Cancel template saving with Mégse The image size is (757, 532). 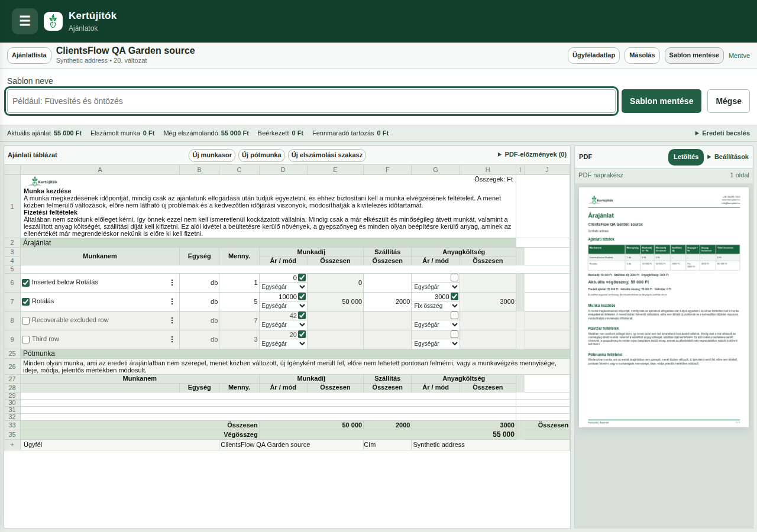pyautogui.click(x=729, y=101)
